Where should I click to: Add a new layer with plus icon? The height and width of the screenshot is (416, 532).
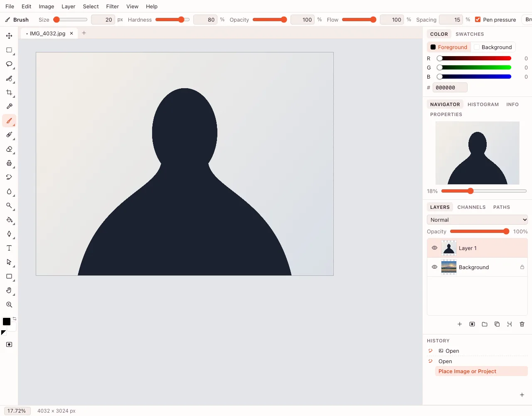click(460, 324)
